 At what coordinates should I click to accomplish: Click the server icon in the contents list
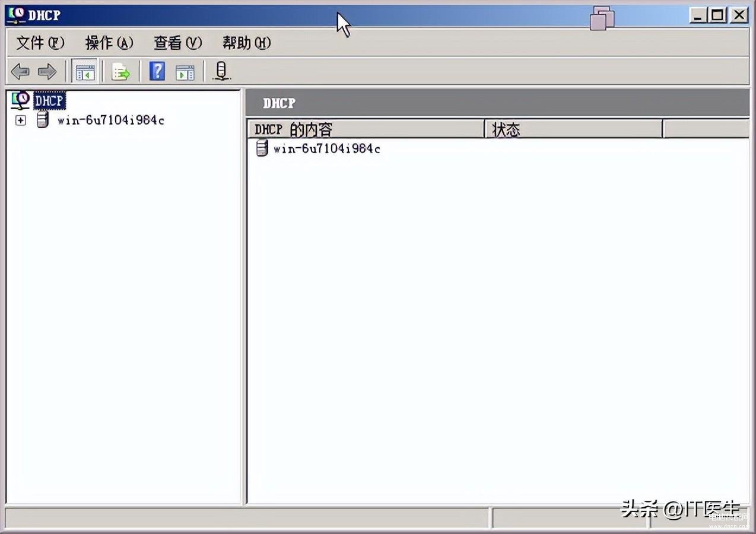point(262,148)
